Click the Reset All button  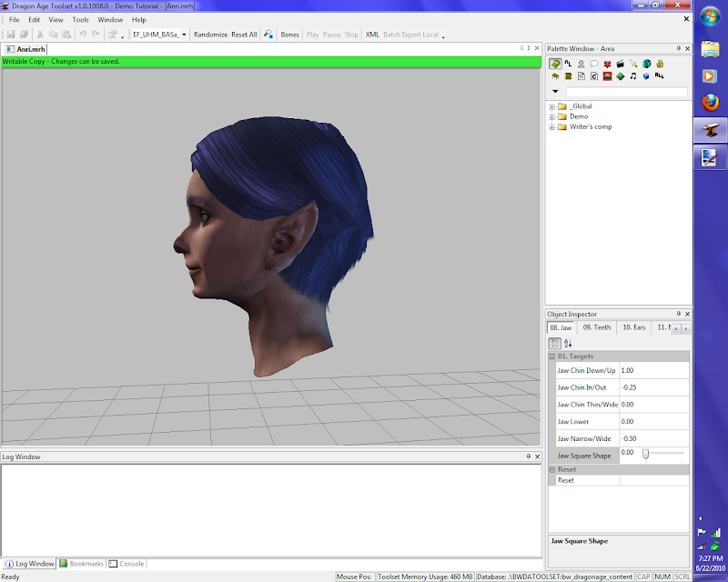pos(244,35)
